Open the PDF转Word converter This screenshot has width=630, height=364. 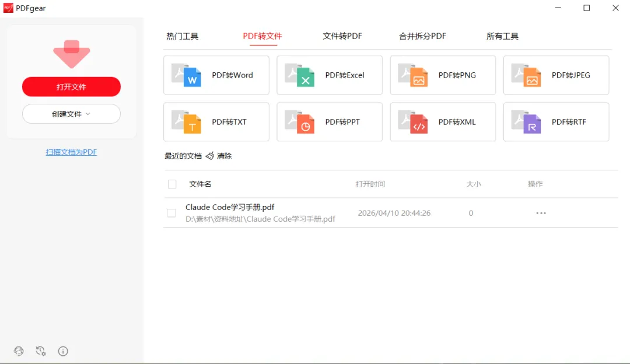pyautogui.click(x=216, y=75)
